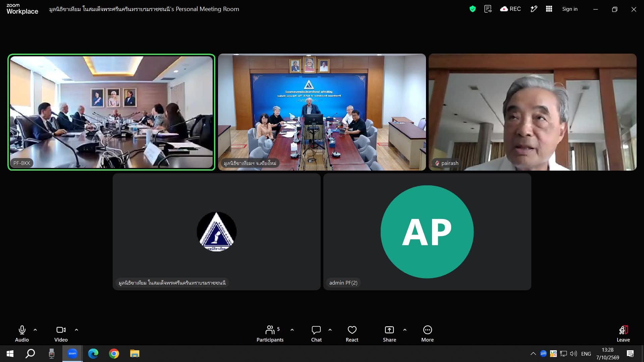Click the admin PF(2) name label

[x=343, y=283]
